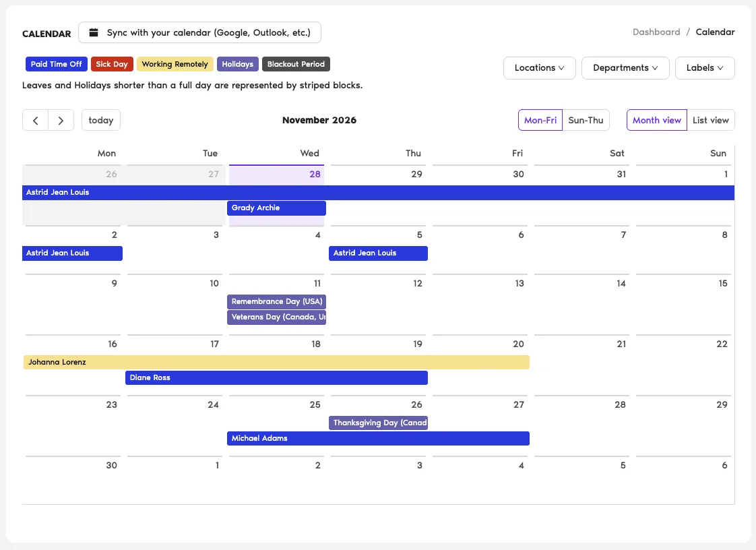Click the Wed column header
Viewport: 756px width, 550px height.
(x=309, y=154)
